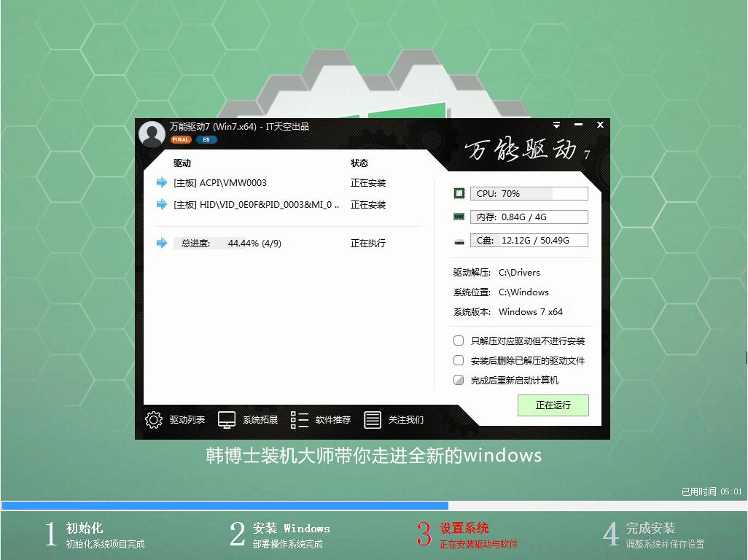Click the 内存 memory module icon
The height and width of the screenshot is (560, 748).
[459, 216]
